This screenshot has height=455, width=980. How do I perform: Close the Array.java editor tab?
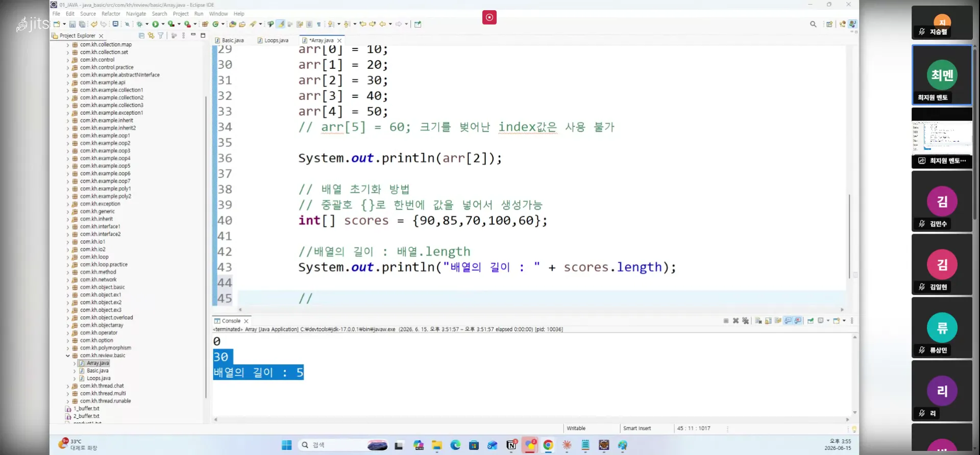pos(339,40)
